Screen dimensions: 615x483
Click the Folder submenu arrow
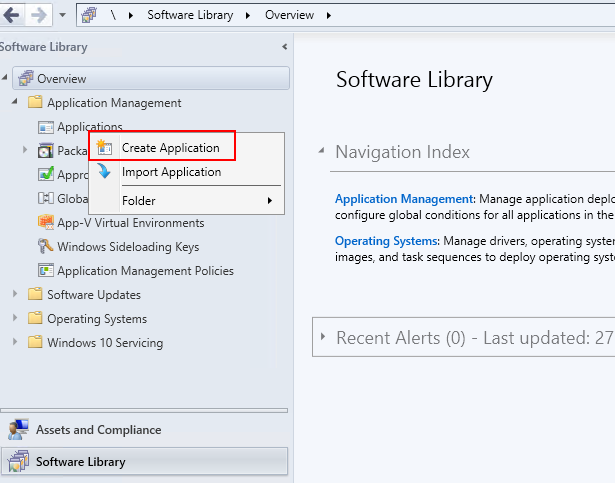click(x=270, y=200)
